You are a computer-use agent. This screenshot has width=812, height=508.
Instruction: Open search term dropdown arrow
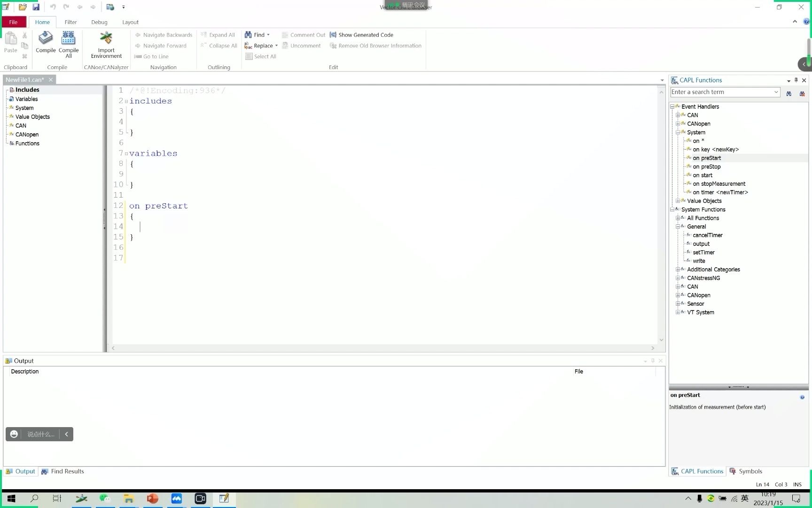click(x=776, y=92)
